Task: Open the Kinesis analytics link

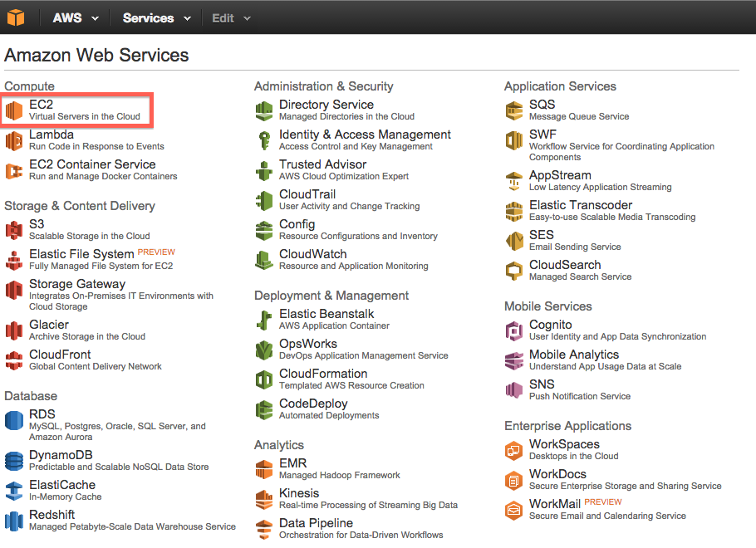Action: click(x=299, y=493)
